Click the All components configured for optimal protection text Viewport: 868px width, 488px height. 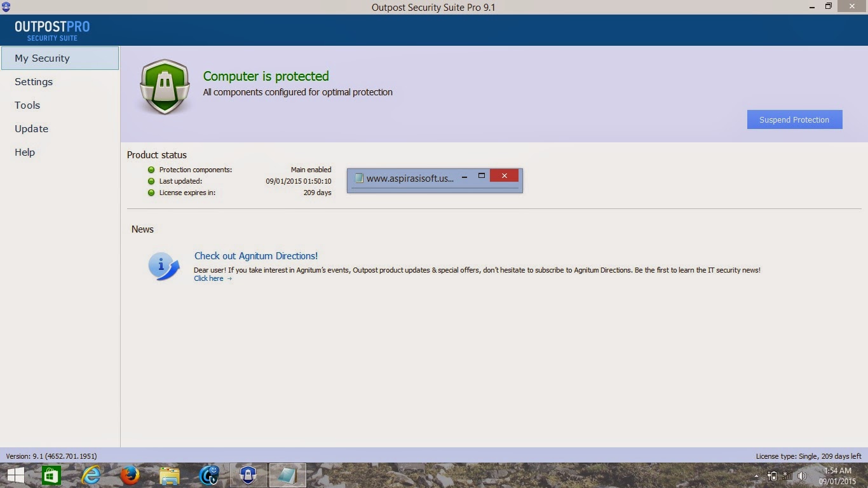(x=298, y=92)
